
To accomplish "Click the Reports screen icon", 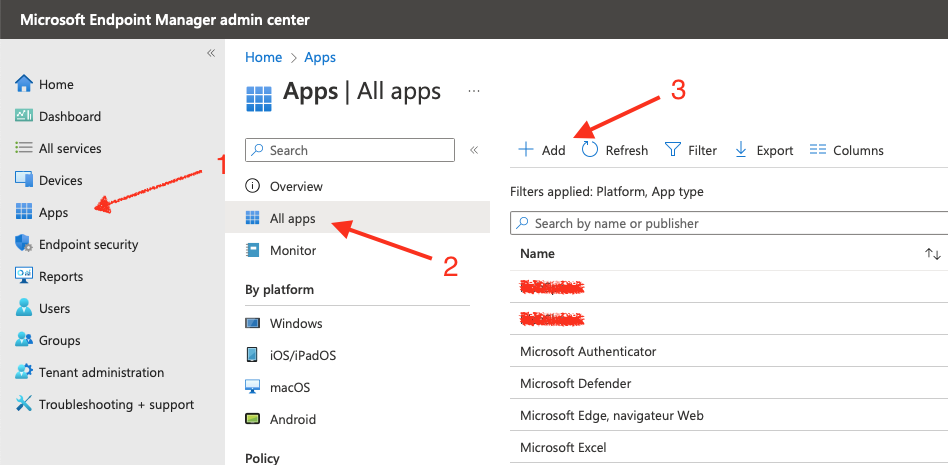I will (24, 276).
